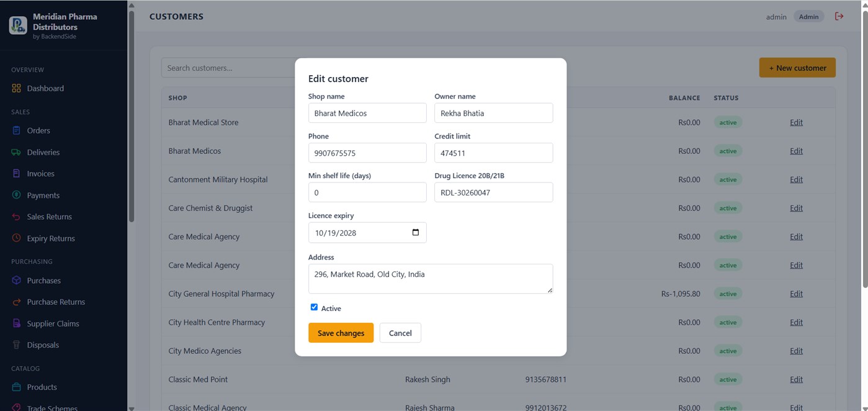Screen dimensions: 868x411
Task: Click the Search customers box
Action: pos(228,68)
